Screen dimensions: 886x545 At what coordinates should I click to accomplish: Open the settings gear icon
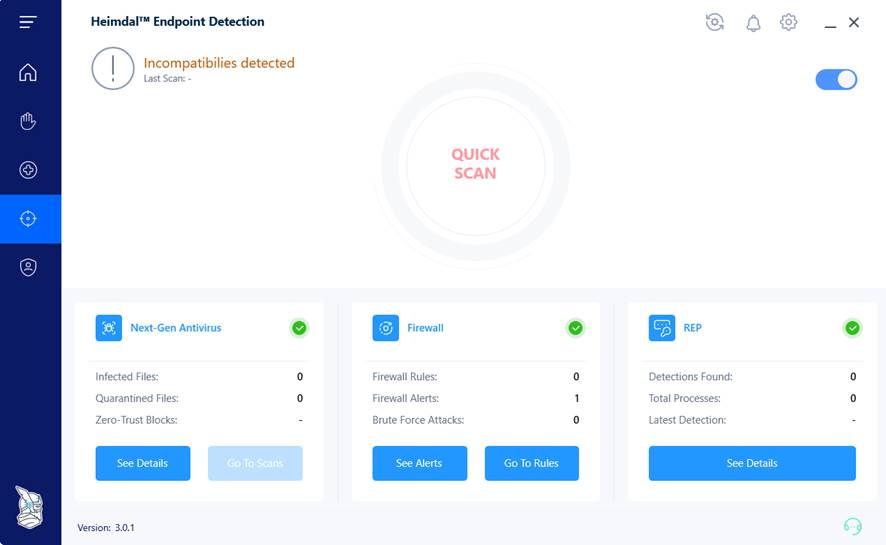tap(789, 22)
